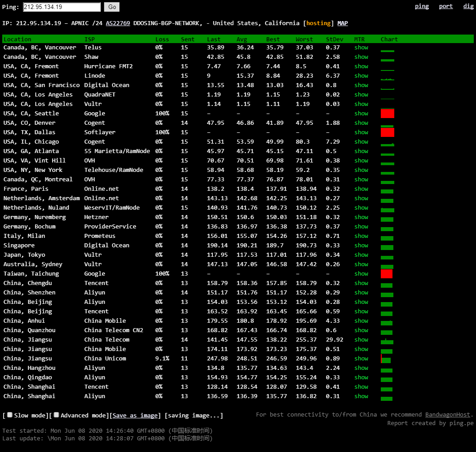Click the Avg column header
Screen dimensions: 476x452
pyautogui.click(x=242, y=39)
